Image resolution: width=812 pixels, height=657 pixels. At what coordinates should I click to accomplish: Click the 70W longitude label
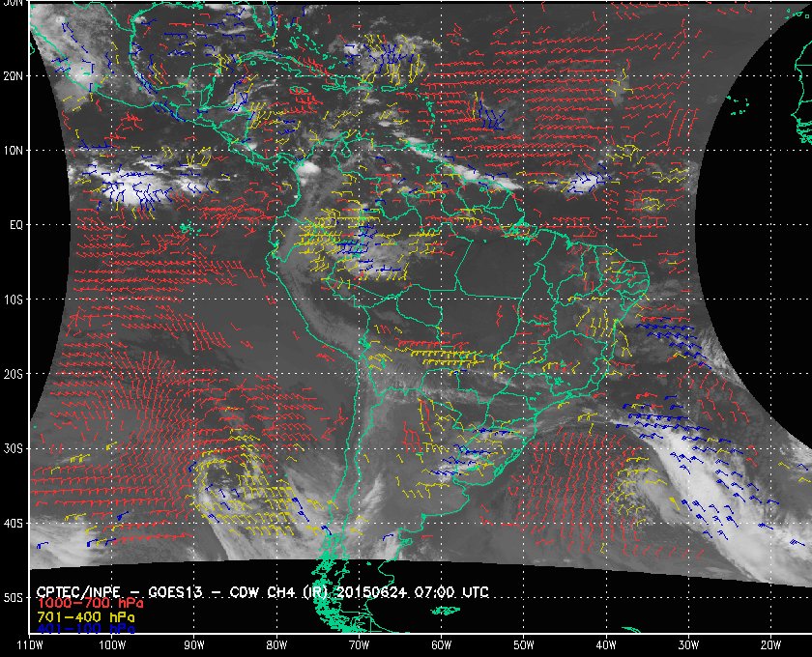coord(359,645)
